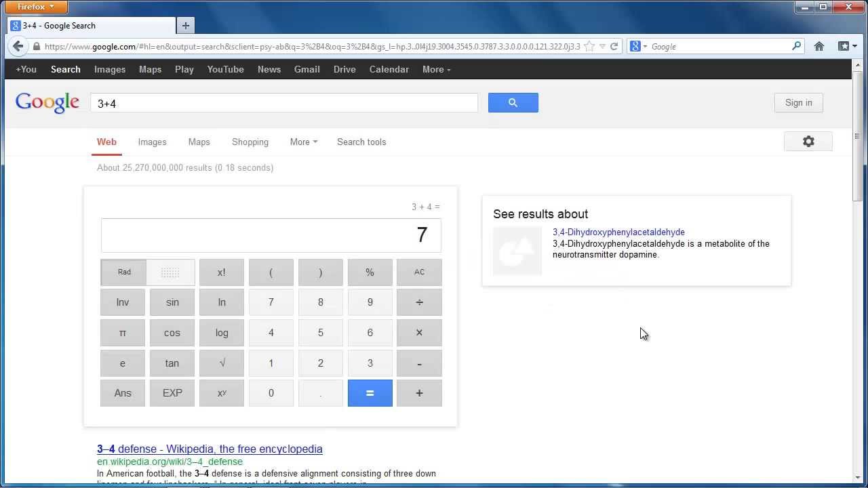The height and width of the screenshot is (488, 868).
Task: Go back with the browser back arrow
Action: (18, 46)
